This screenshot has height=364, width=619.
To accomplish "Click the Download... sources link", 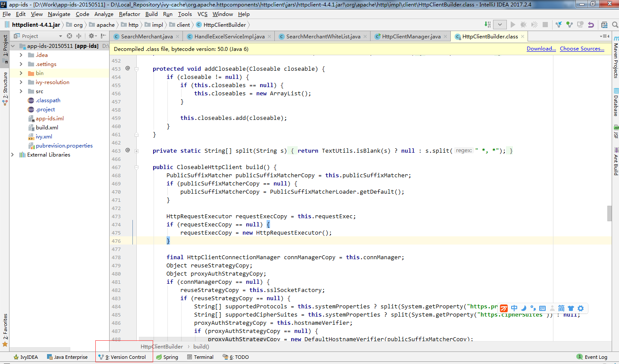I will click(541, 49).
